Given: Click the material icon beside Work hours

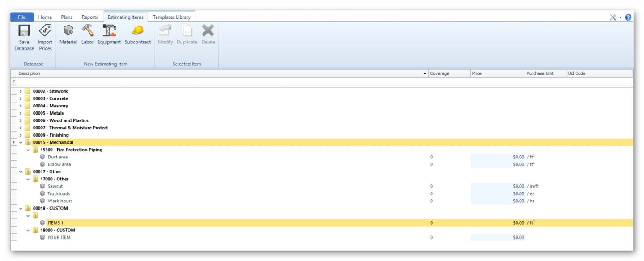Looking at the screenshot, I should (42, 201).
